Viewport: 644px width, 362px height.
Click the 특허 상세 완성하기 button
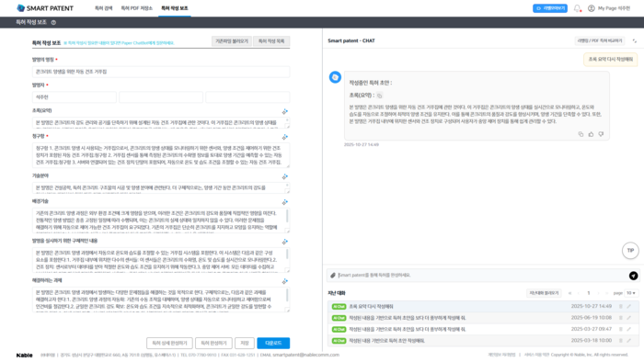click(169, 343)
